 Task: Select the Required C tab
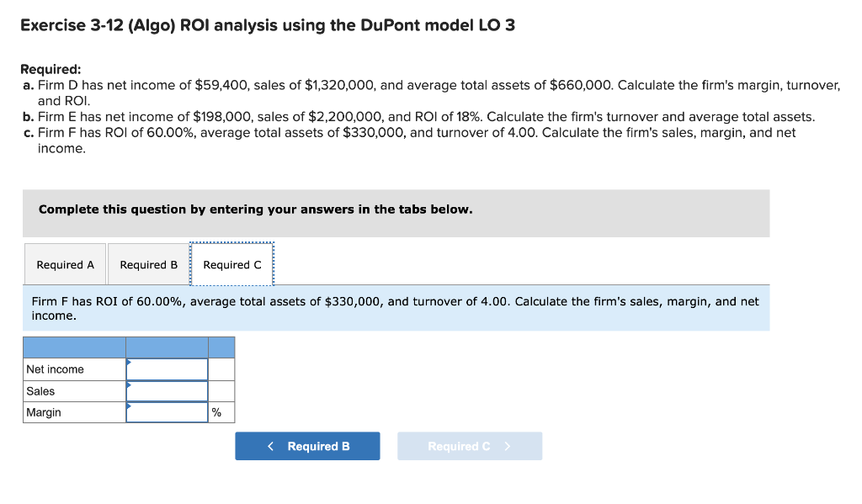click(x=232, y=263)
